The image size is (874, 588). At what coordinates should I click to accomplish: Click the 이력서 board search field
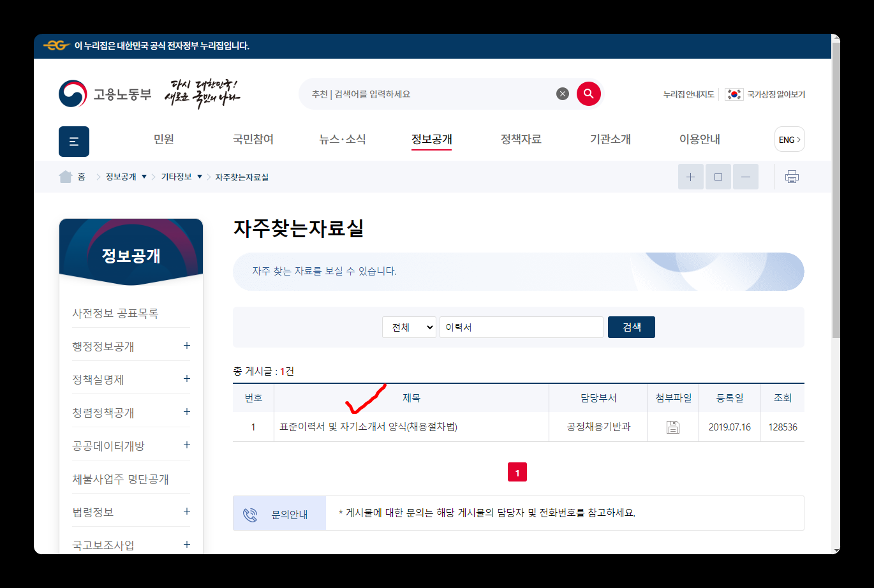[x=521, y=327]
